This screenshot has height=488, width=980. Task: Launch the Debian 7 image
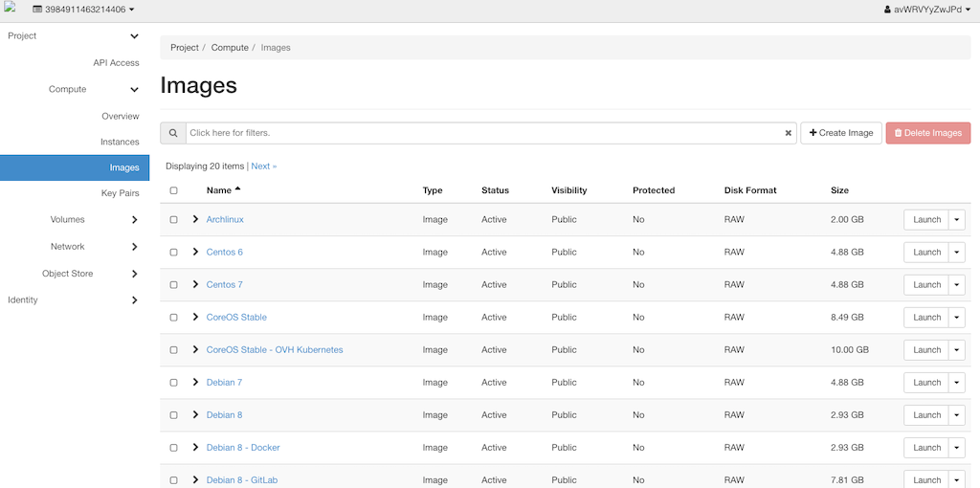pos(926,383)
